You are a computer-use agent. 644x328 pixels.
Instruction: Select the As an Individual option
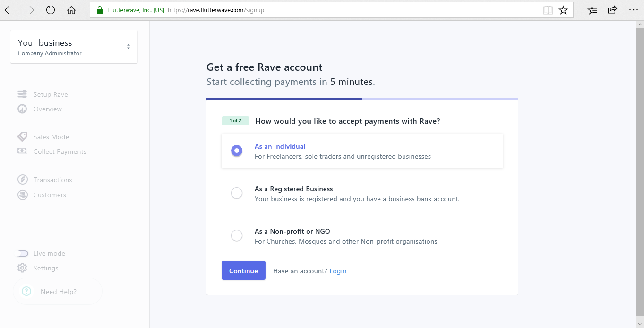click(x=236, y=150)
